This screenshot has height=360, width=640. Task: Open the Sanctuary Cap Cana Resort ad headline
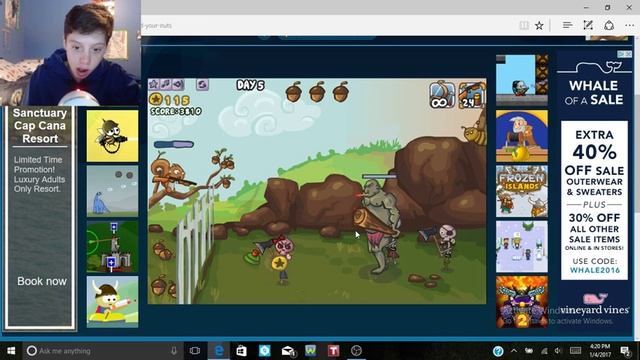(40, 126)
